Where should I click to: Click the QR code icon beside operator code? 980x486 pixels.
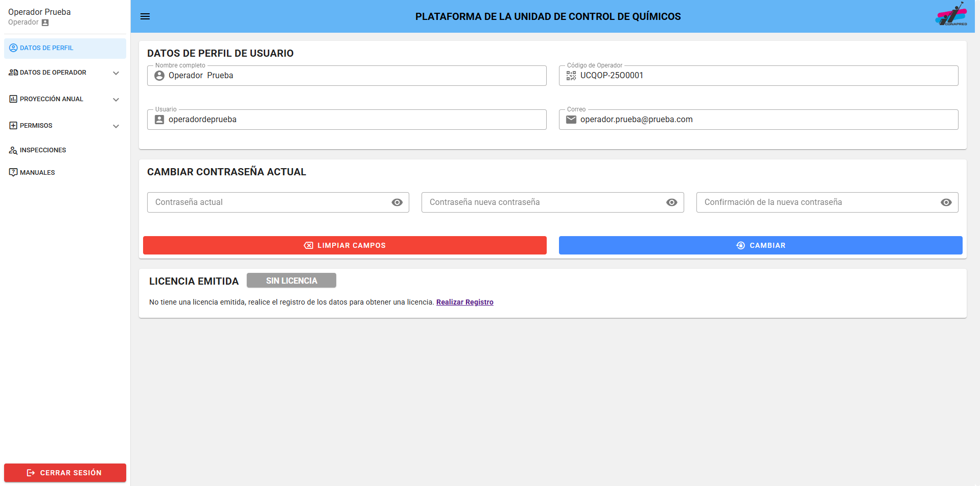[571, 76]
